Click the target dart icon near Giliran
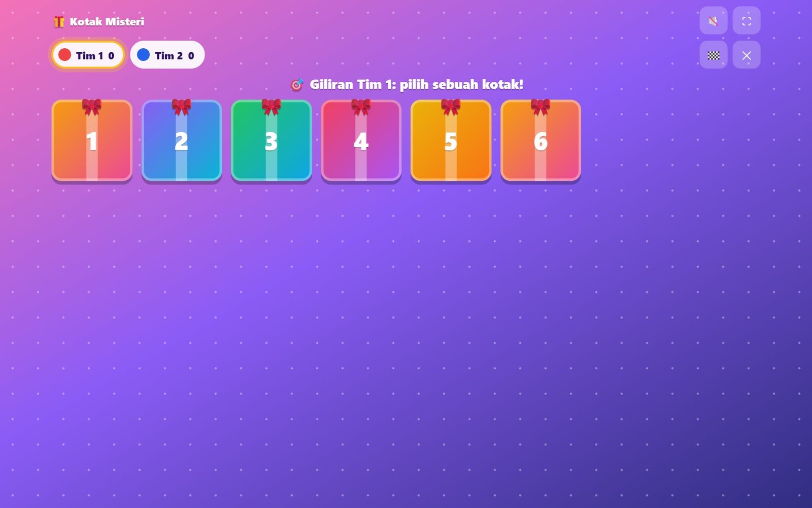Screen dimensions: 812x508 point(297,84)
